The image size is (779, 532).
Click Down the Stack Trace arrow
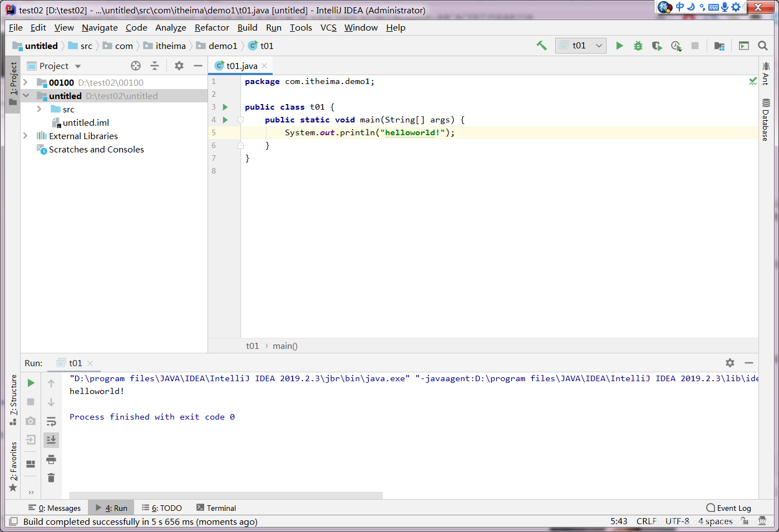(51, 402)
